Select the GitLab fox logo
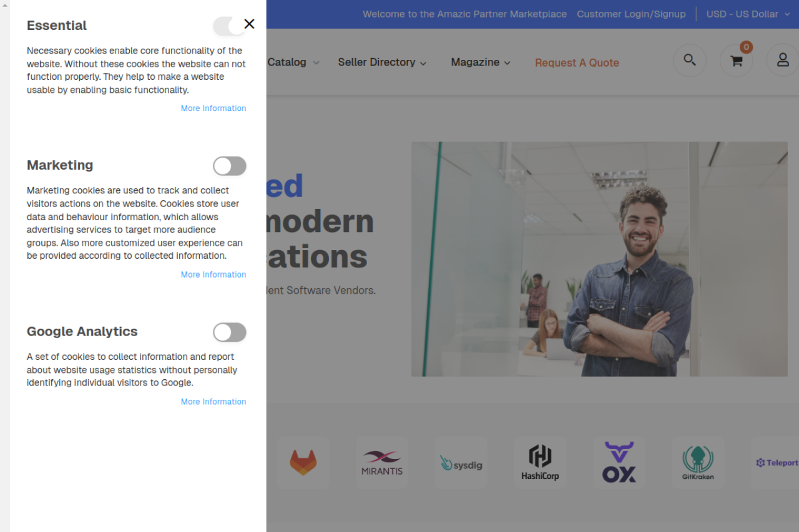This screenshot has width=799, height=532. [x=303, y=463]
